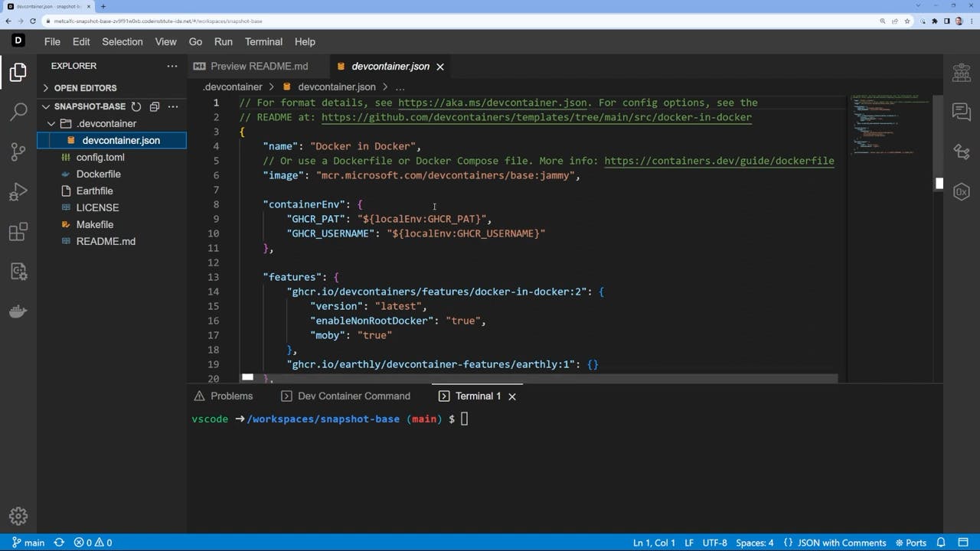The width and height of the screenshot is (980, 551).
Task: Switch to Preview README.md tab
Action: (259, 67)
